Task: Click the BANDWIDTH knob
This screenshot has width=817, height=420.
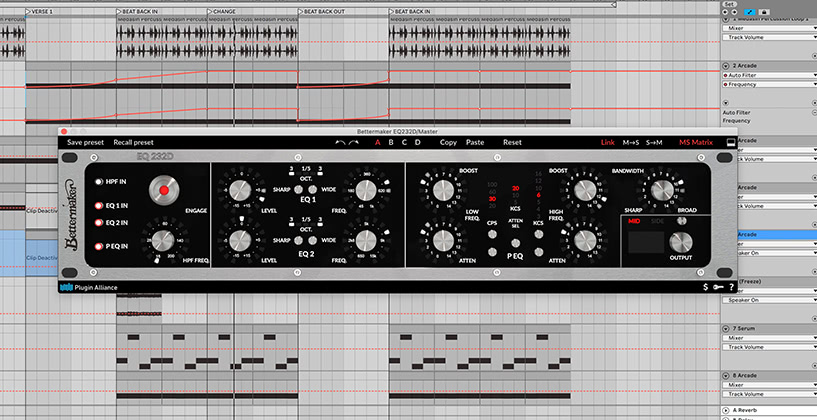Action: tap(662, 190)
